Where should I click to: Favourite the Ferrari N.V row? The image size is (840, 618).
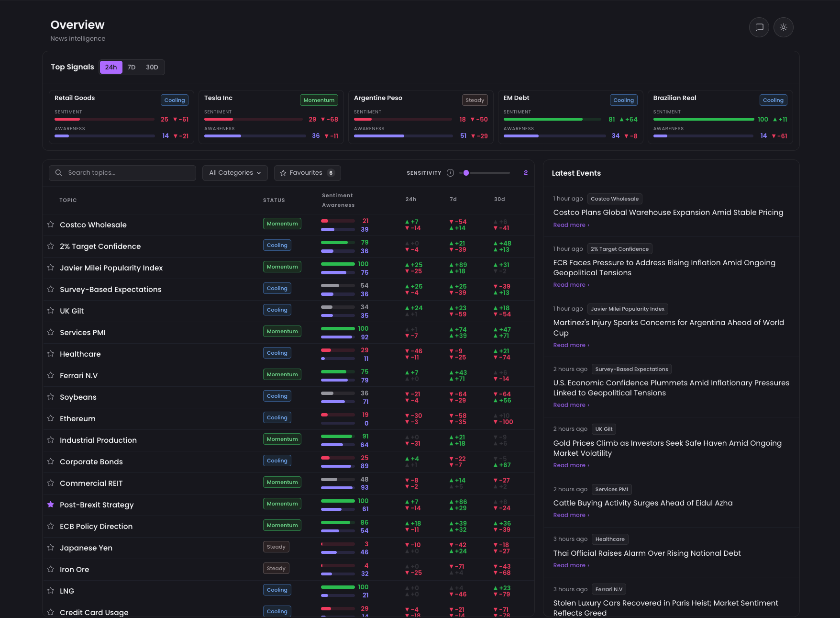(x=51, y=375)
